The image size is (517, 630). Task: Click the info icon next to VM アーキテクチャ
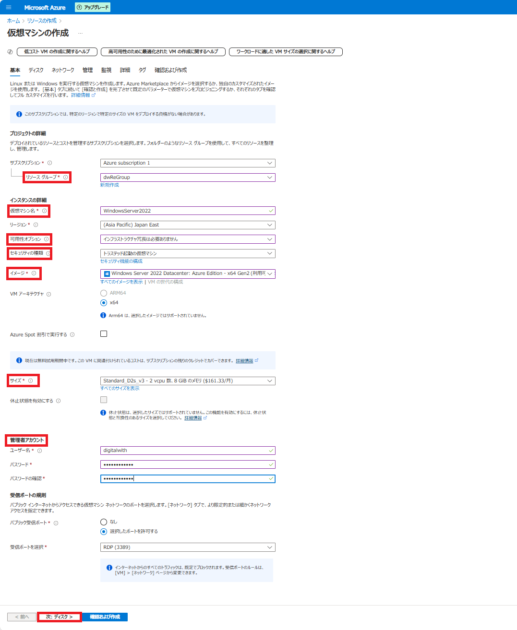click(49, 294)
